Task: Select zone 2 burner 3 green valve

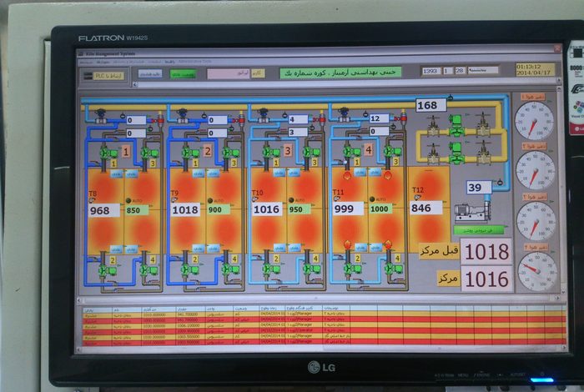Action: point(231,153)
